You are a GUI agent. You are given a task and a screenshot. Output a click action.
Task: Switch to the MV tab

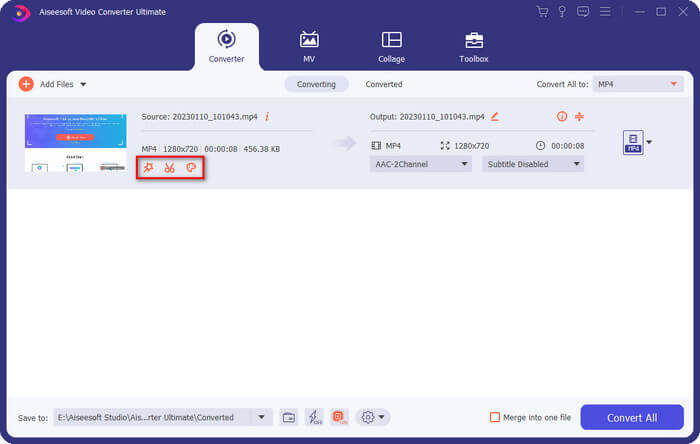(x=309, y=47)
